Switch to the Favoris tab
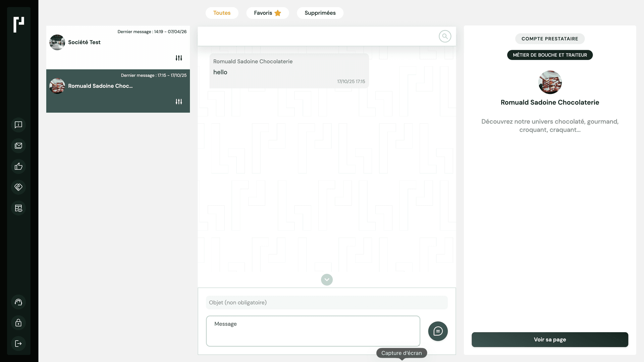 click(x=267, y=13)
